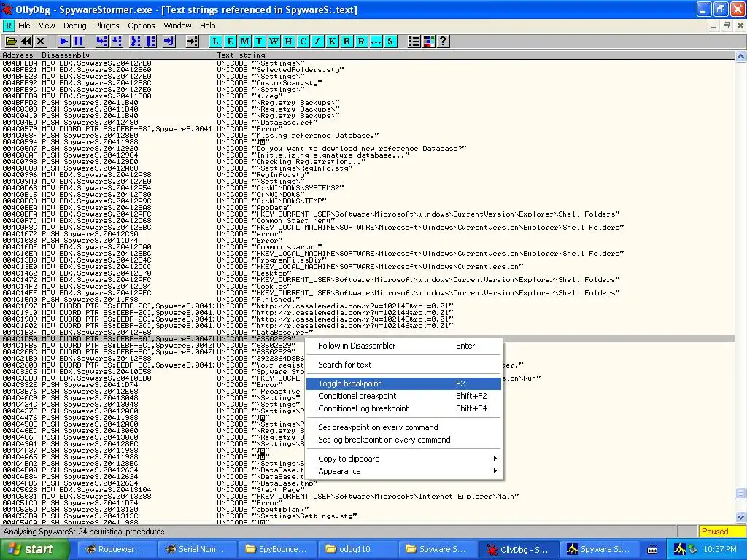Click the scrollbar up arrow
Screen dimensions: 747x560
741,57
